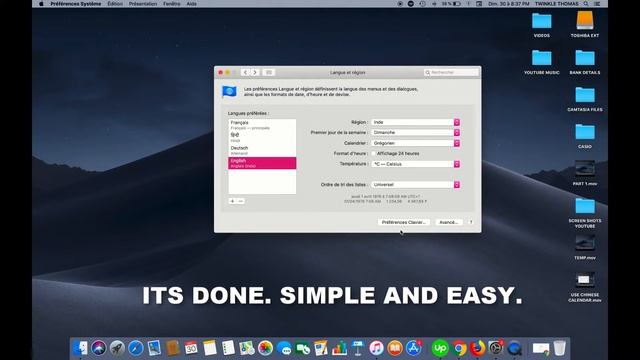Go back with the left arrow button
This screenshot has width=640, height=360.
pos(245,72)
